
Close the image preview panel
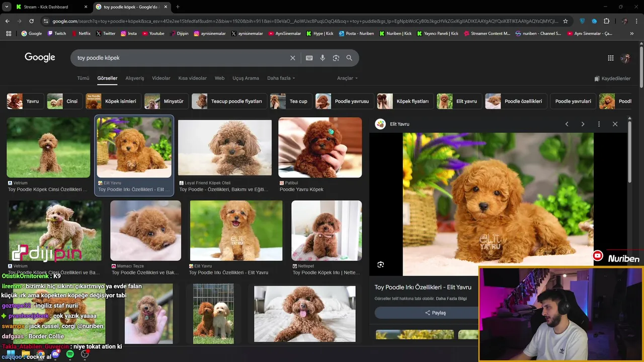615,124
